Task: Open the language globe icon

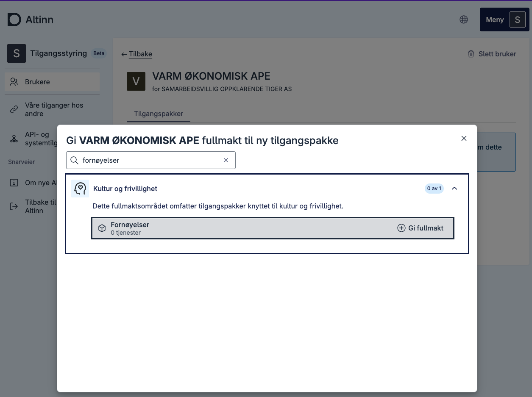Action: (463, 19)
